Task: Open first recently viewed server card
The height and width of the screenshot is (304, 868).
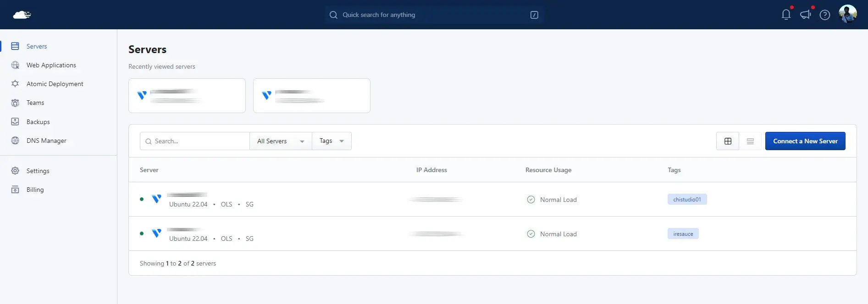Action: [x=187, y=96]
